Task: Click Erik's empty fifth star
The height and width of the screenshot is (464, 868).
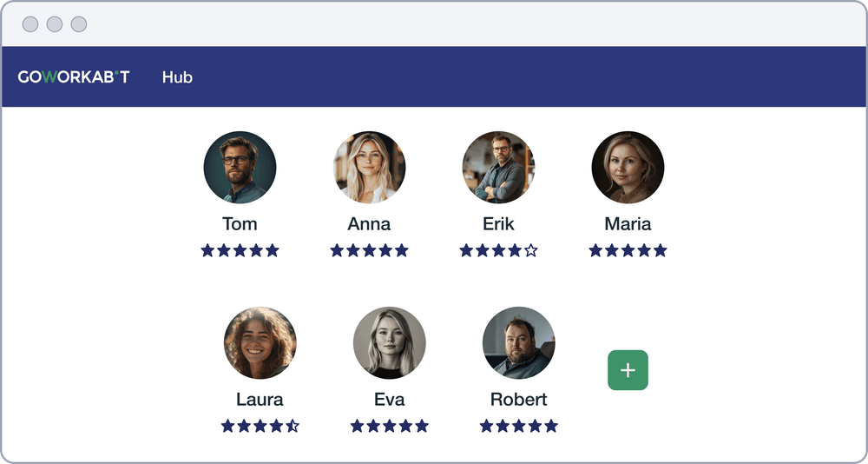Action: pos(531,250)
